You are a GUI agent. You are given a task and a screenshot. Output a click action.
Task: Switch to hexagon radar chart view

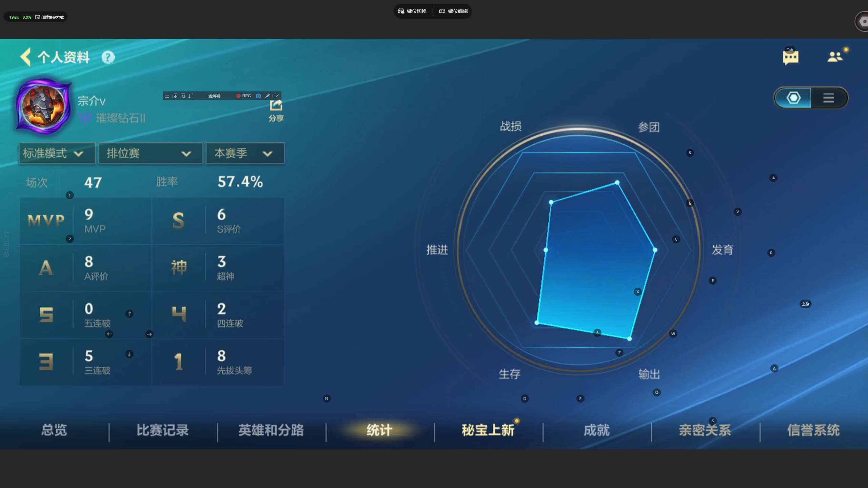[x=793, y=98]
